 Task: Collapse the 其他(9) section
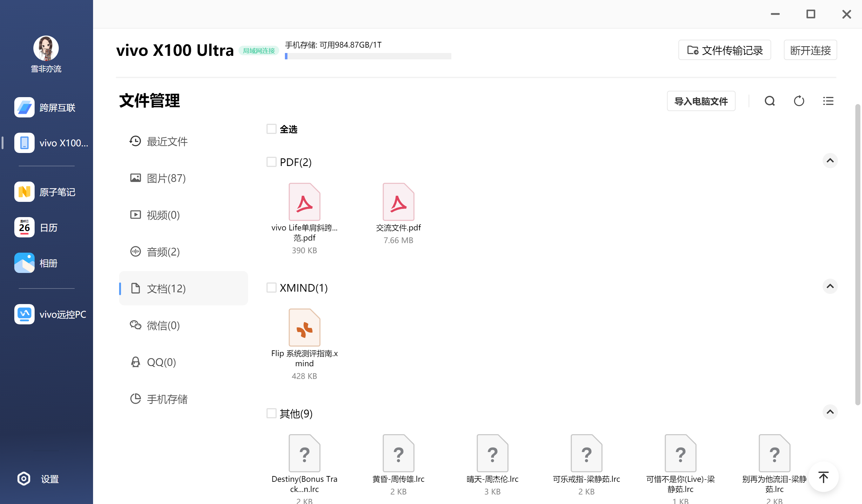click(x=830, y=412)
